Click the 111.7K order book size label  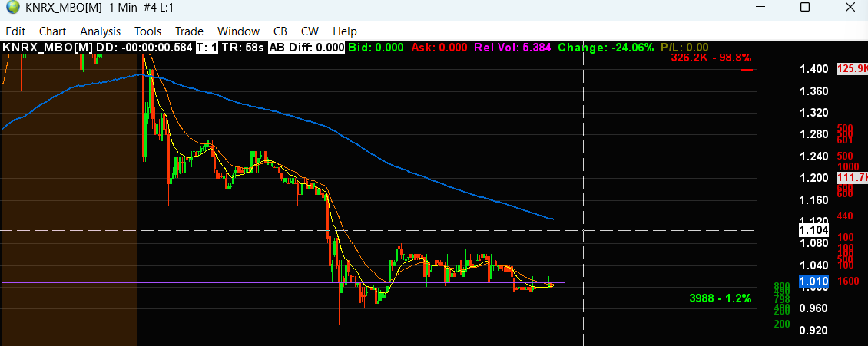pos(853,177)
